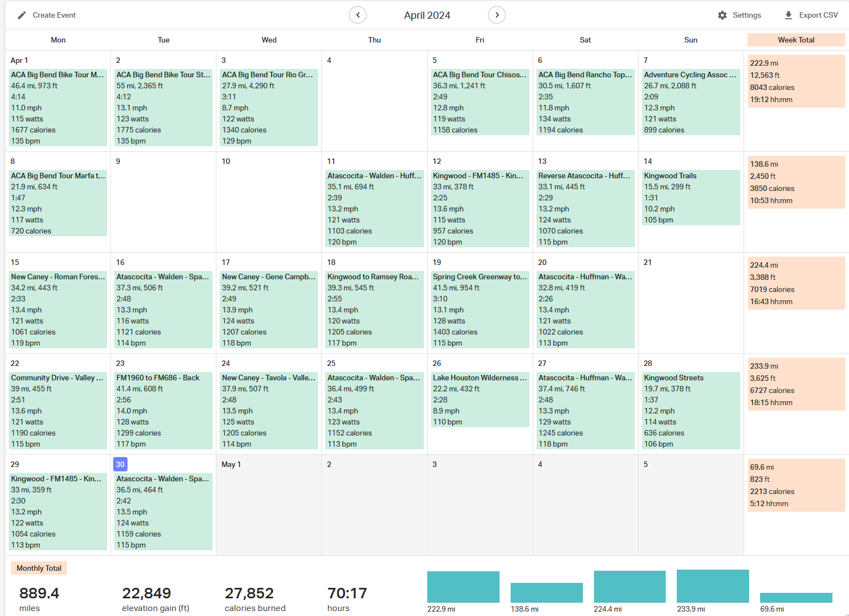Viewport: 849px width, 616px height.
Task: Open the Lake Houston Wilderness ride entry
Action: [480, 400]
